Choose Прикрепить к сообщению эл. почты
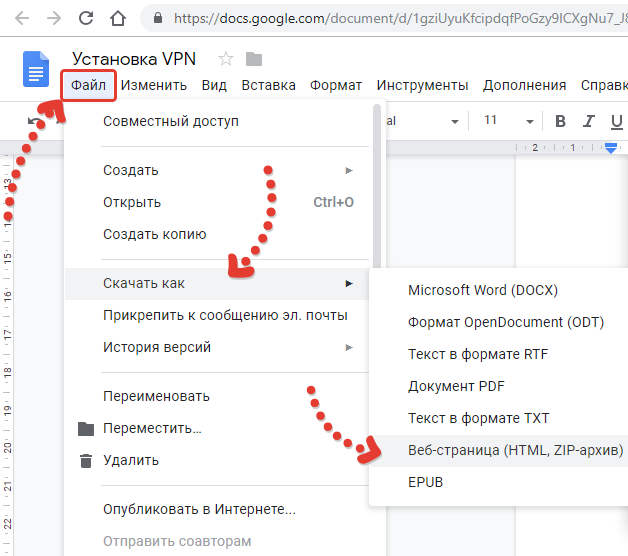This screenshot has height=556, width=628. [x=217, y=316]
